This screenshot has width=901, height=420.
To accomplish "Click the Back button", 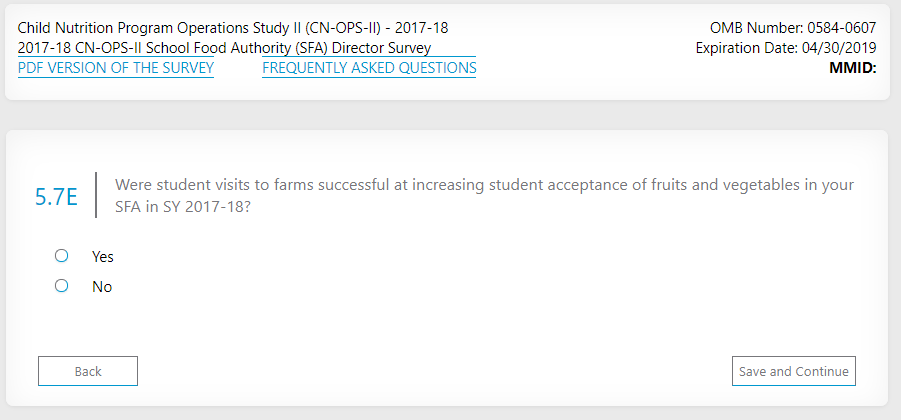I will [88, 371].
